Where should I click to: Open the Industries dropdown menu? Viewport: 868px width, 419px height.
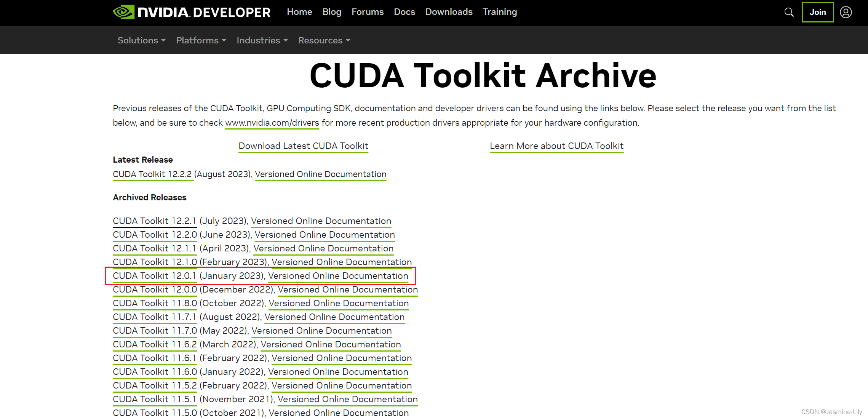(x=262, y=40)
